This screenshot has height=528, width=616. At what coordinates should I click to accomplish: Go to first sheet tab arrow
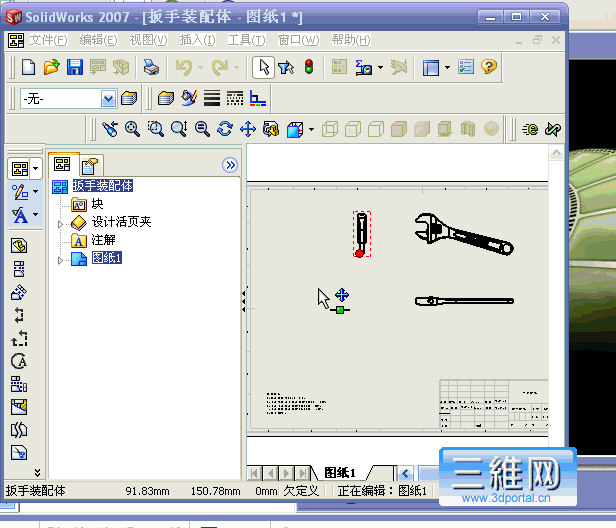[254, 473]
